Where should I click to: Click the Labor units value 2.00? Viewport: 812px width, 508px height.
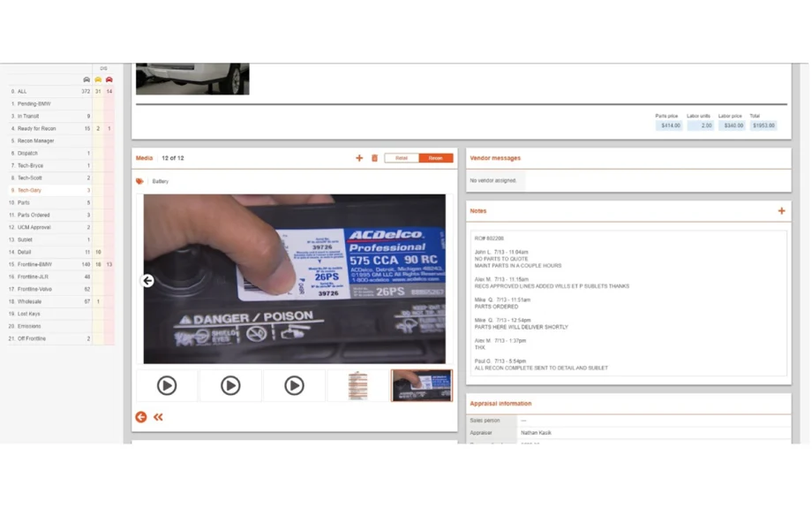coord(700,125)
